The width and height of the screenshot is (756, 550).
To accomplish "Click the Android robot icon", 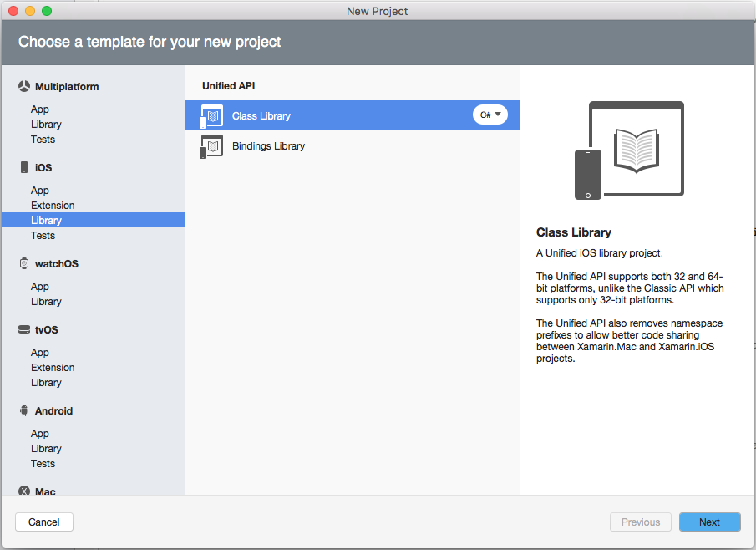I will (x=24, y=410).
